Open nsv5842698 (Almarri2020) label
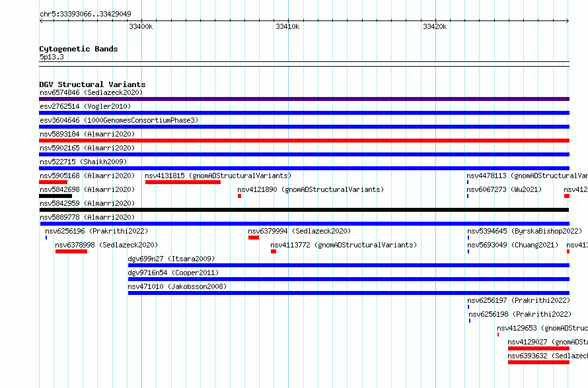Viewport: 588px width, 388px height. click(x=87, y=189)
